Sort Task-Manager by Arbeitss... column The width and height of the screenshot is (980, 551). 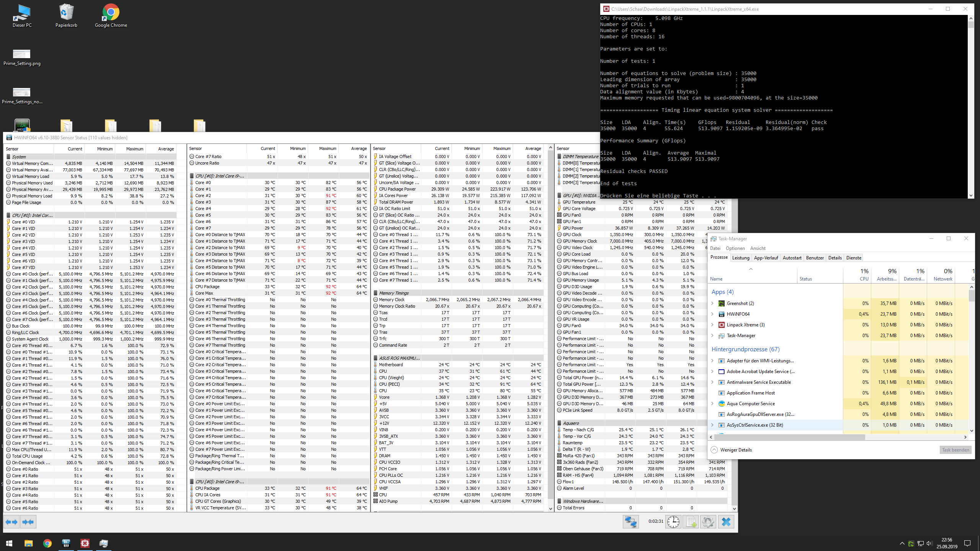click(x=885, y=275)
